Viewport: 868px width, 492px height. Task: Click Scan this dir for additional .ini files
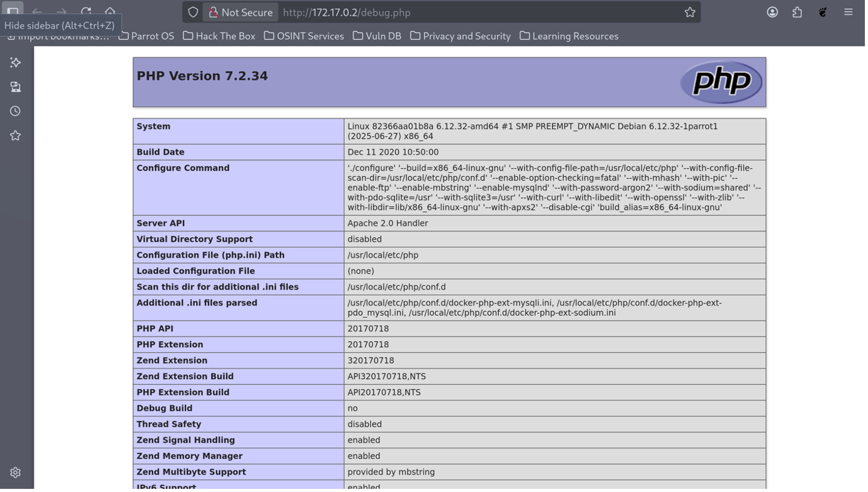click(218, 287)
